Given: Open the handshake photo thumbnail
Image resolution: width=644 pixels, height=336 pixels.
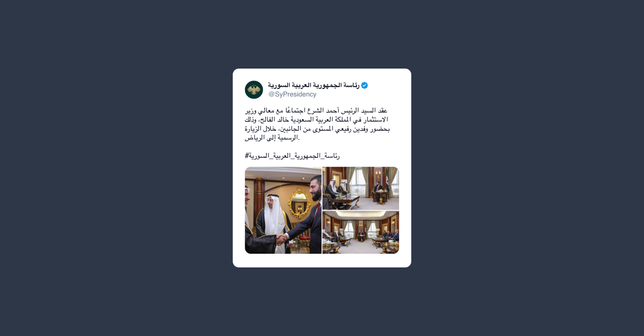Looking at the screenshot, I should tap(283, 210).
